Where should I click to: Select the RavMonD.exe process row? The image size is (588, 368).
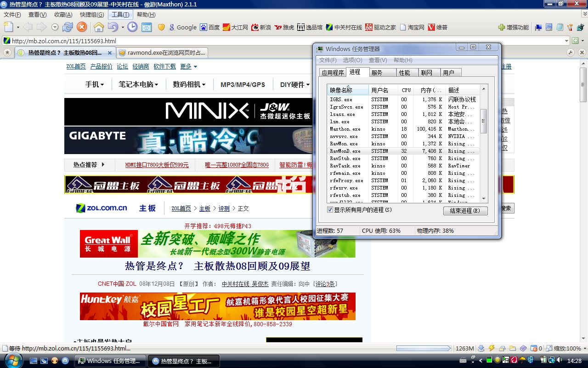[403, 151]
